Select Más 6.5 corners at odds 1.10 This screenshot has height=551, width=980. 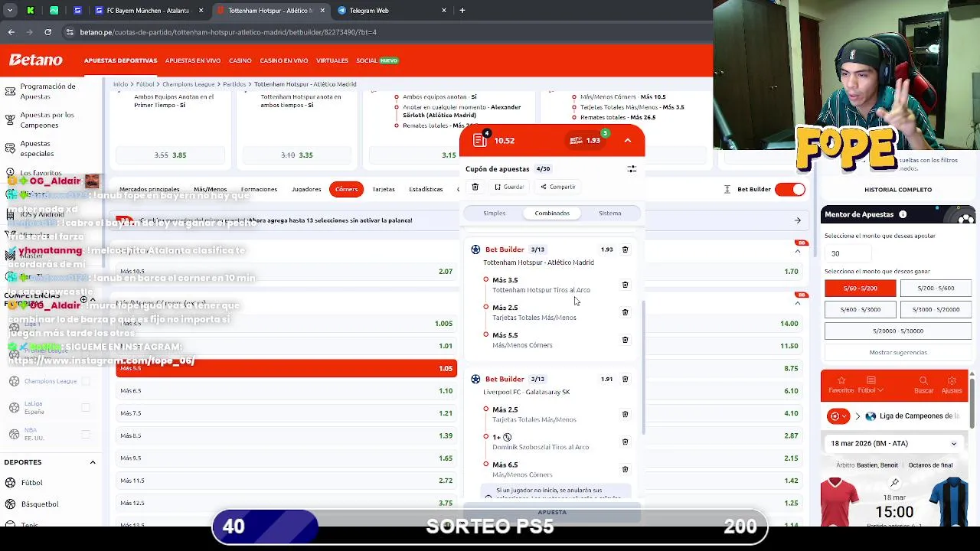286,391
